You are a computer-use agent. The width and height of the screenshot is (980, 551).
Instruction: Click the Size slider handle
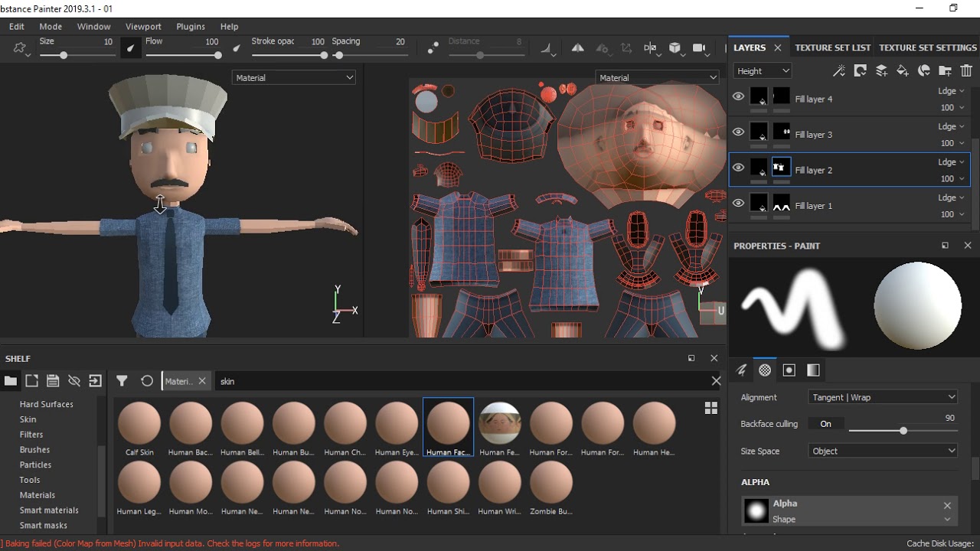coord(64,55)
